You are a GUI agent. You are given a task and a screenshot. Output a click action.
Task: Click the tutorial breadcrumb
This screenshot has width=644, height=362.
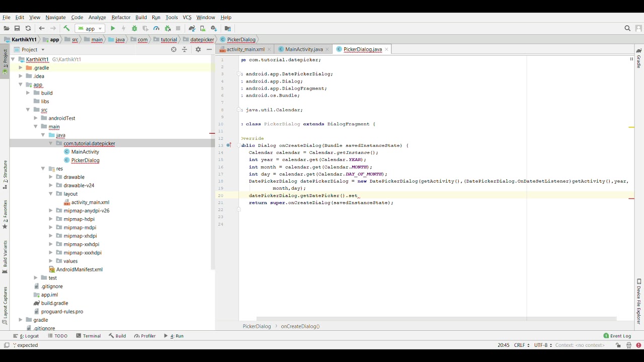[169, 40]
